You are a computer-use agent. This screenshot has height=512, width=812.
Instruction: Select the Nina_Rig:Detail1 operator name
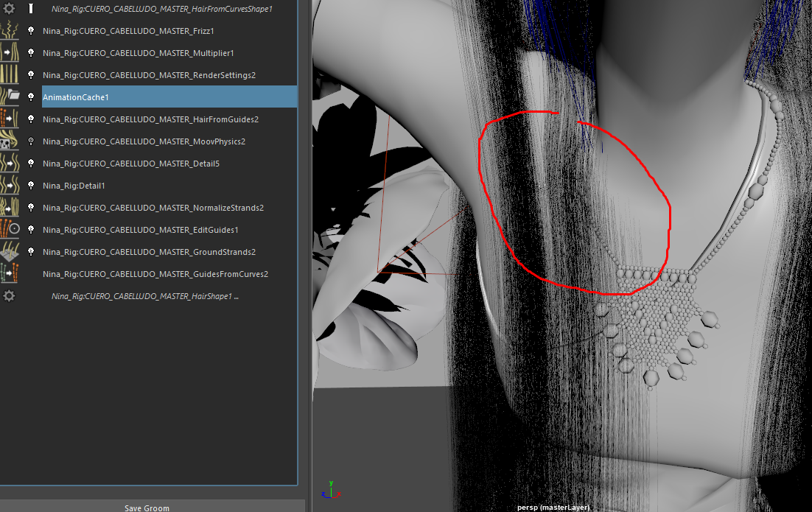(x=74, y=186)
